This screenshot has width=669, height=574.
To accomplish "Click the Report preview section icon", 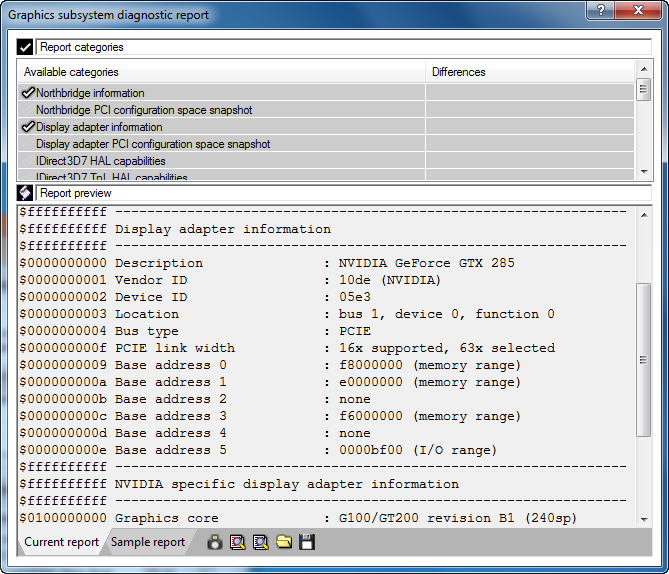I will [x=25, y=193].
